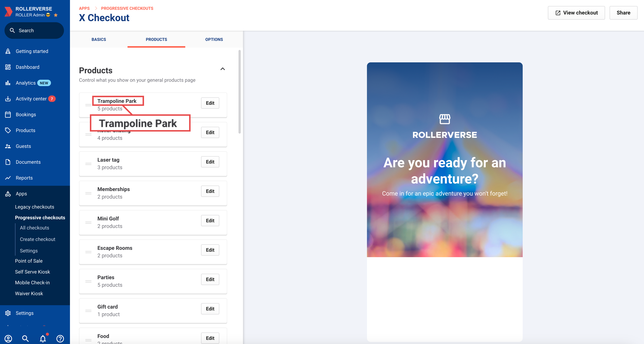644x344 pixels.
Task: Switch to the Basics tab
Action: pos(99,39)
